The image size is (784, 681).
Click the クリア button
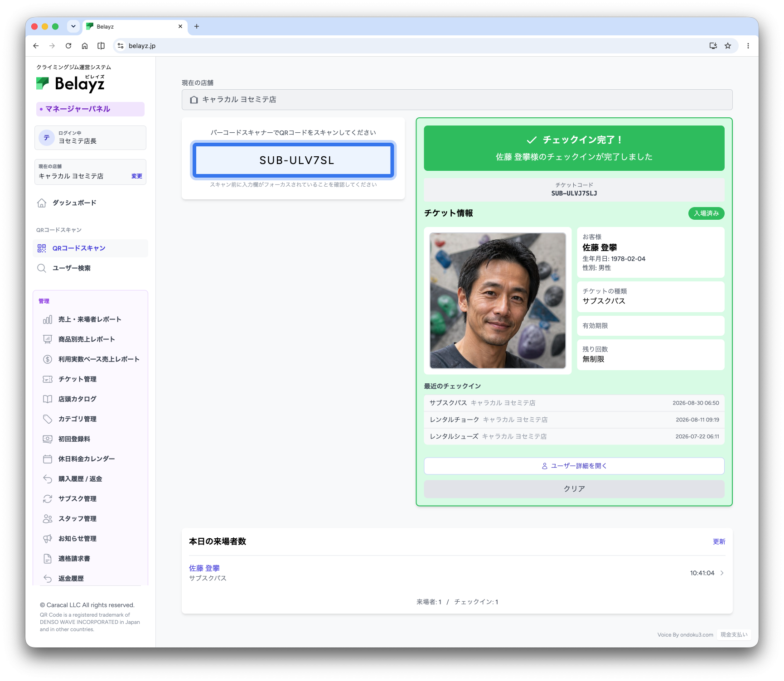(x=574, y=489)
